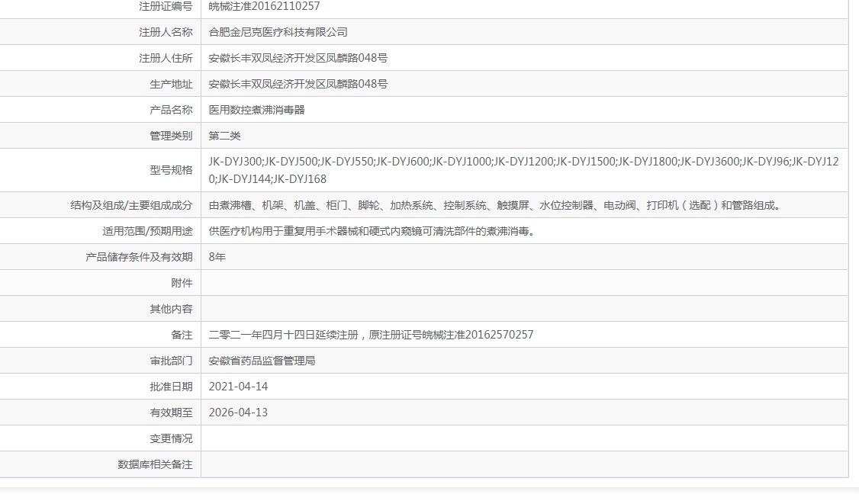Click the 备注 label
This screenshot has width=859, height=504.
tap(182, 335)
